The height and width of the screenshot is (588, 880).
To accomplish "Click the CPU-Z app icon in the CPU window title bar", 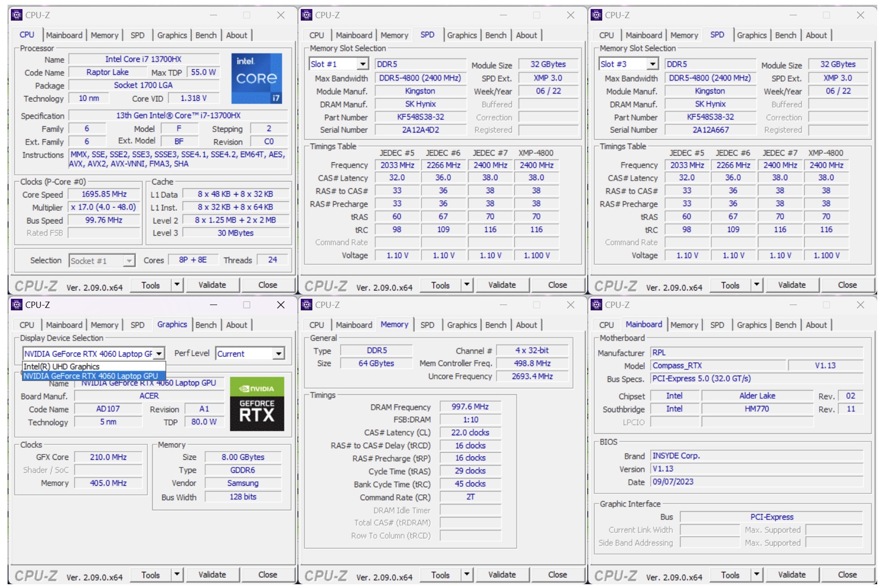I will [17, 15].
